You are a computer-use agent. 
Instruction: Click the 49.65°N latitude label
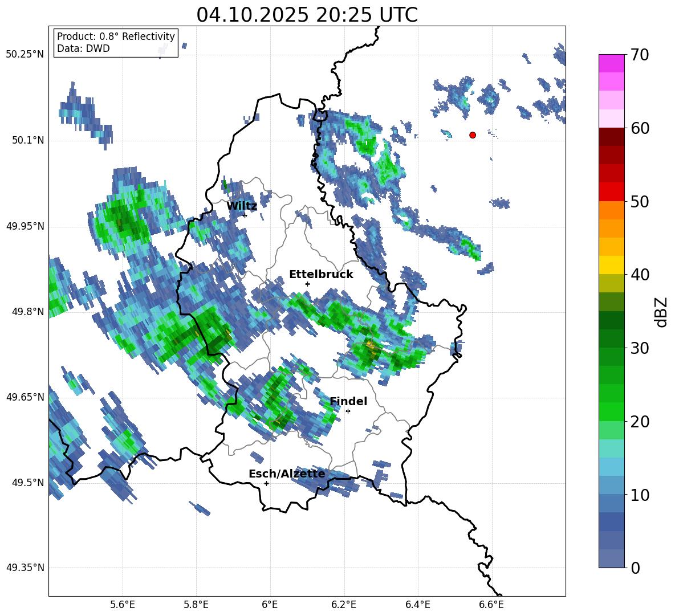click(x=25, y=397)
